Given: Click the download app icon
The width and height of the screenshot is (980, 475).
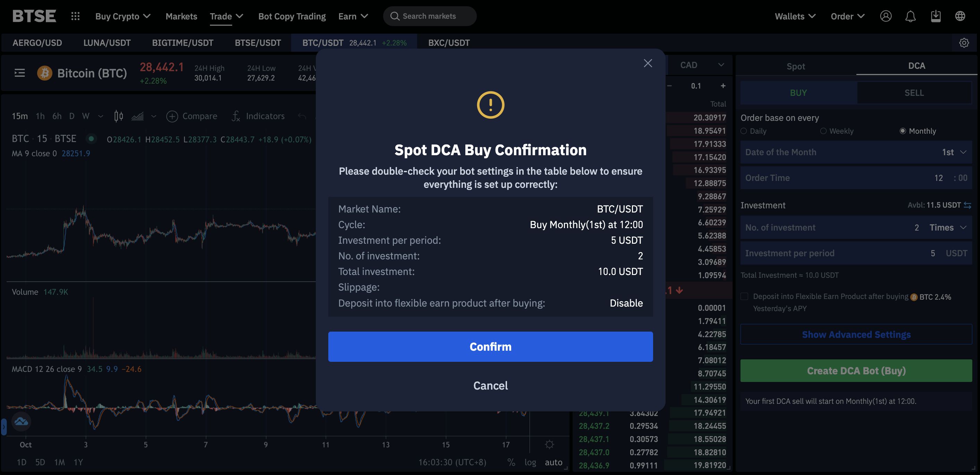Looking at the screenshot, I should [x=936, y=16].
